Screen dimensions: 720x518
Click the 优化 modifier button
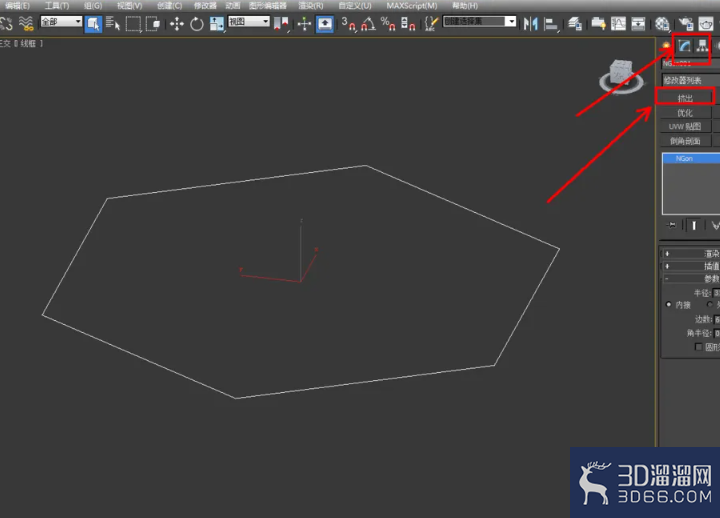pyautogui.click(x=685, y=113)
